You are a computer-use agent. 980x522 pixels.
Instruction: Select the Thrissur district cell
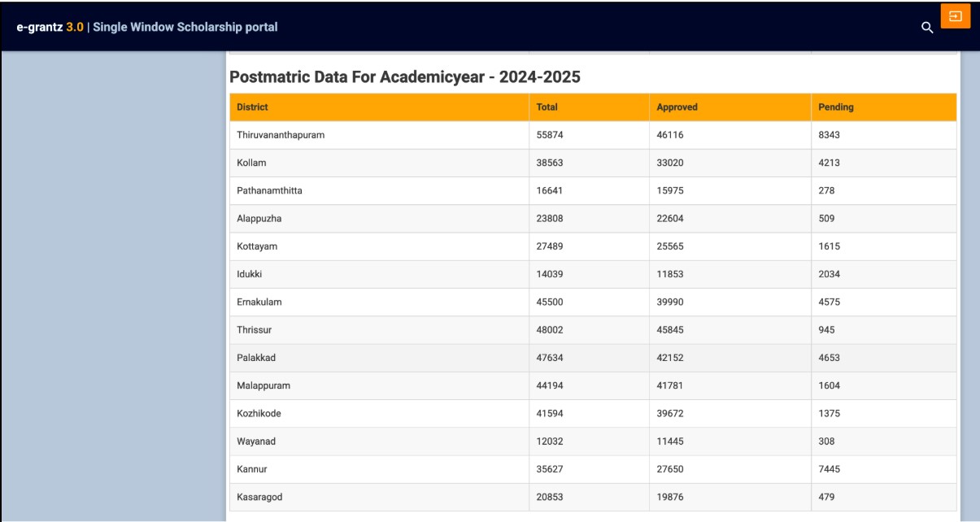(x=380, y=330)
